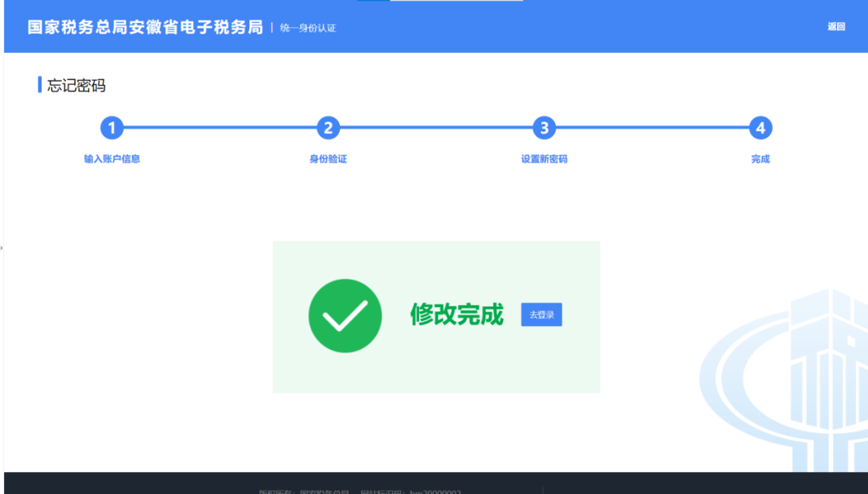Click the progress line between steps 1 and 2
Image resolution: width=868 pixels, height=494 pixels.
220,128
